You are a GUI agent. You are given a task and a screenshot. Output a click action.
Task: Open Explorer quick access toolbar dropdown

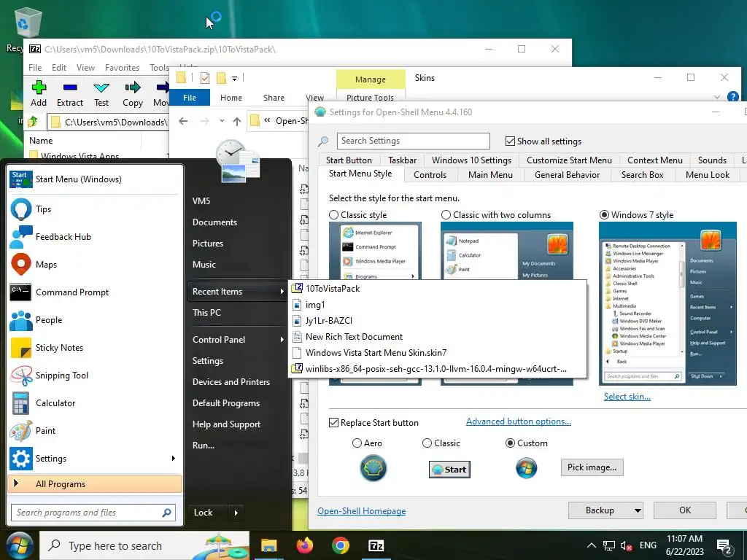tap(234, 78)
